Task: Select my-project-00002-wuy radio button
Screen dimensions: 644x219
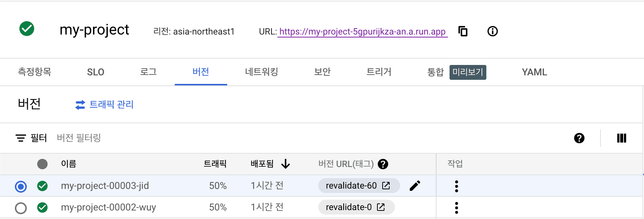Action: tap(21, 208)
